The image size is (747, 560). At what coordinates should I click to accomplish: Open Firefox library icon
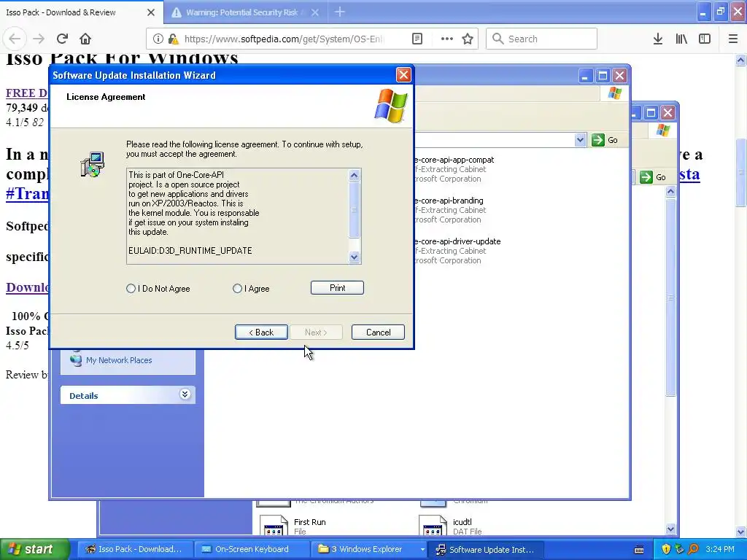[x=681, y=39]
